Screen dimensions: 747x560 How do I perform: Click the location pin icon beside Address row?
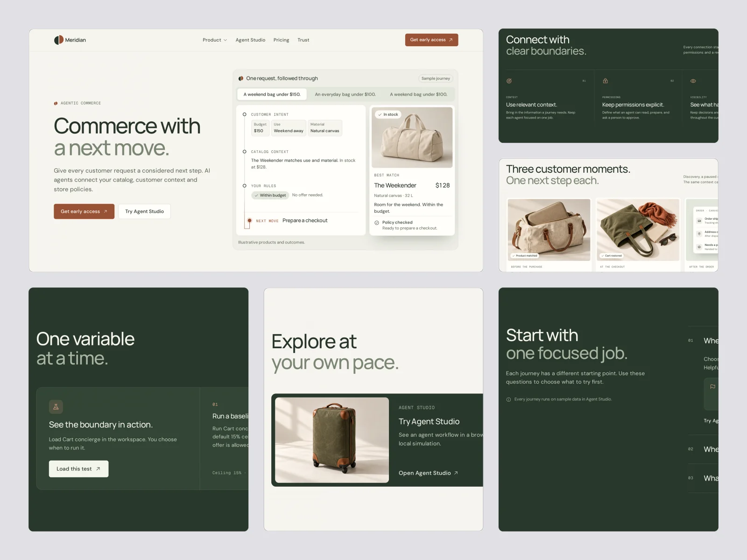pos(699,234)
